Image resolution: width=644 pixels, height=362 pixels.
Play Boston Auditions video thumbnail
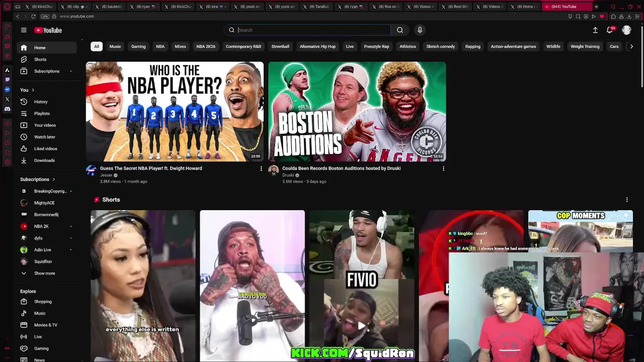[357, 112]
